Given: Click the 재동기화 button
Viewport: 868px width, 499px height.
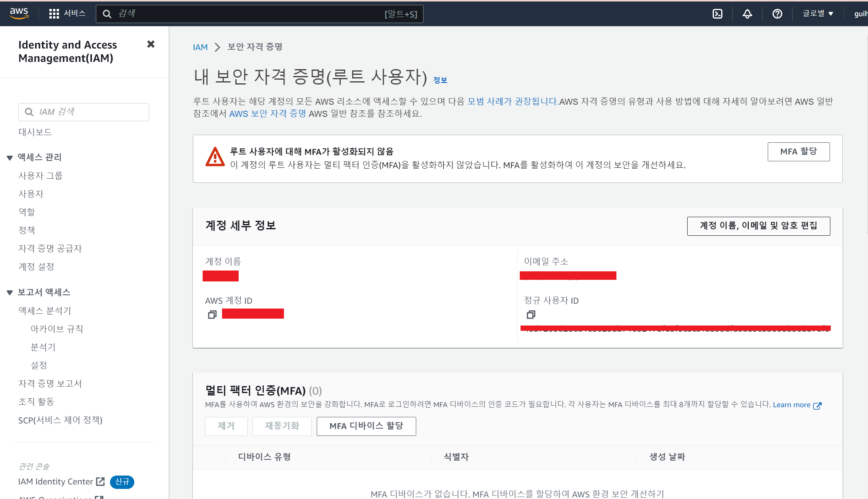Looking at the screenshot, I should point(282,426).
